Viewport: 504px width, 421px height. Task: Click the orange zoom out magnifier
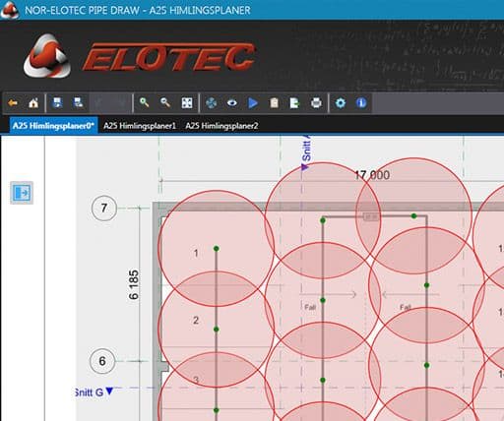(165, 103)
